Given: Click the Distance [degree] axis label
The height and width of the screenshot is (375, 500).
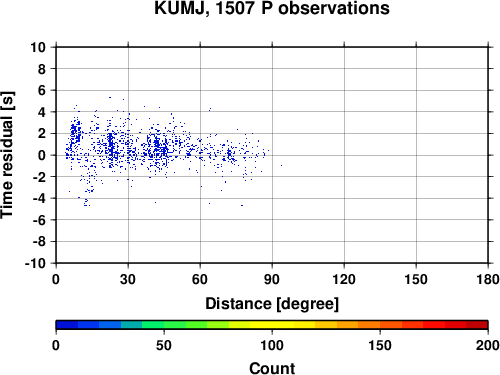Looking at the screenshot, I should tap(272, 304).
